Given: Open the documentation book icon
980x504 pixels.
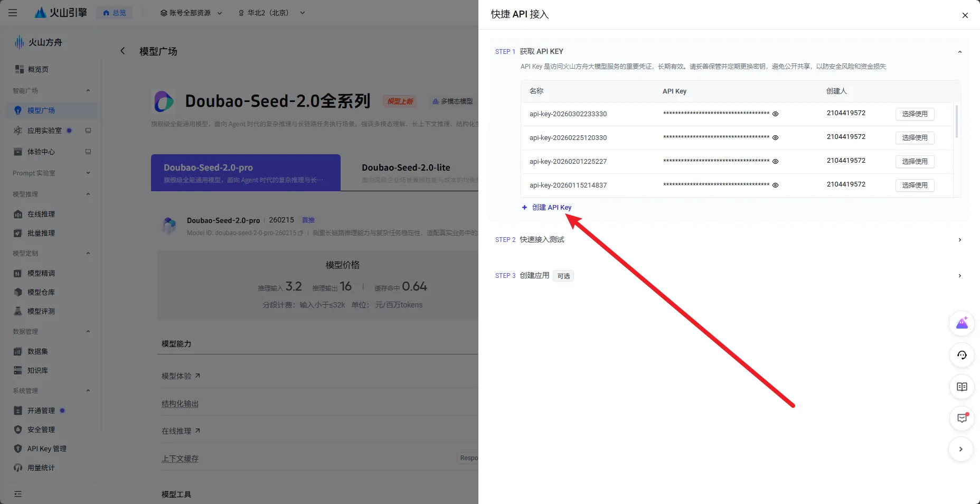Looking at the screenshot, I should pos(962,387).
